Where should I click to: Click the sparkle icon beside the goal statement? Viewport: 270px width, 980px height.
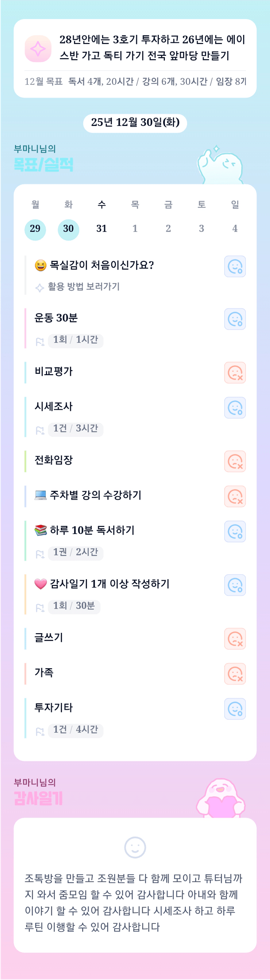tap(38, 49)
